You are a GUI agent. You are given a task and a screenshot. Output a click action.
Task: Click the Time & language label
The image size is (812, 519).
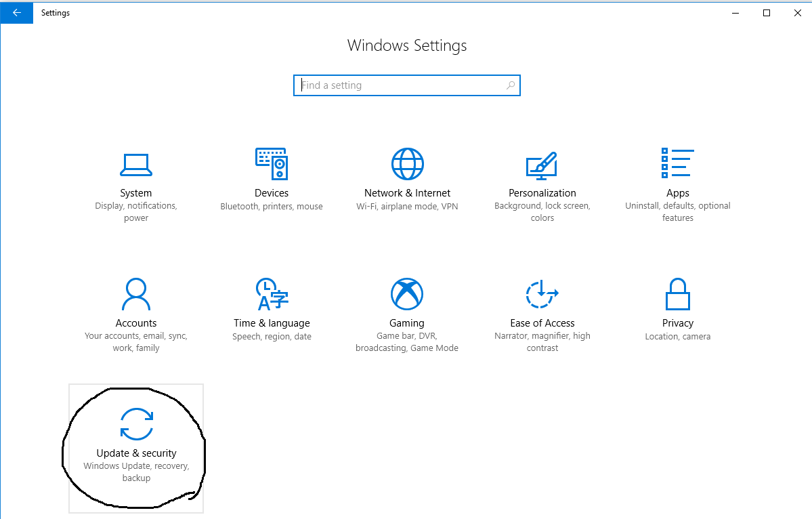coord(272,323)
